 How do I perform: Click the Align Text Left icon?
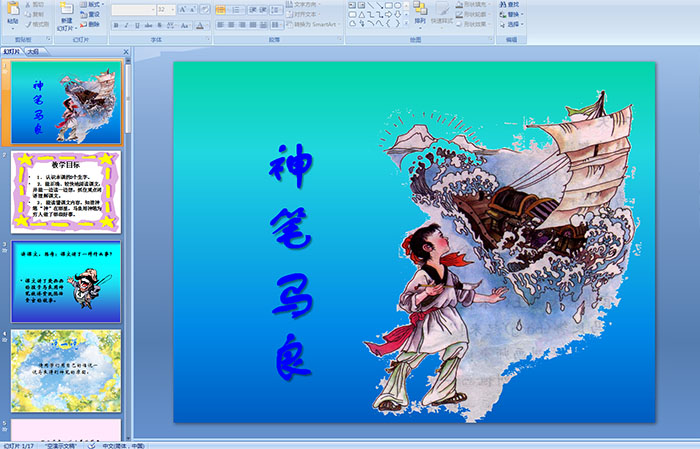[221, 25]
